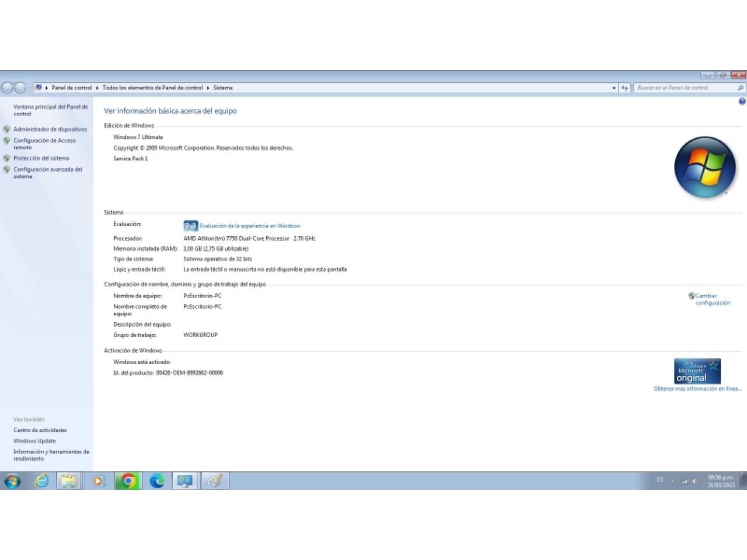The image size is (747, 560).
Task: Go to Ventana principal del Panel de control
Action: [51, 110]
